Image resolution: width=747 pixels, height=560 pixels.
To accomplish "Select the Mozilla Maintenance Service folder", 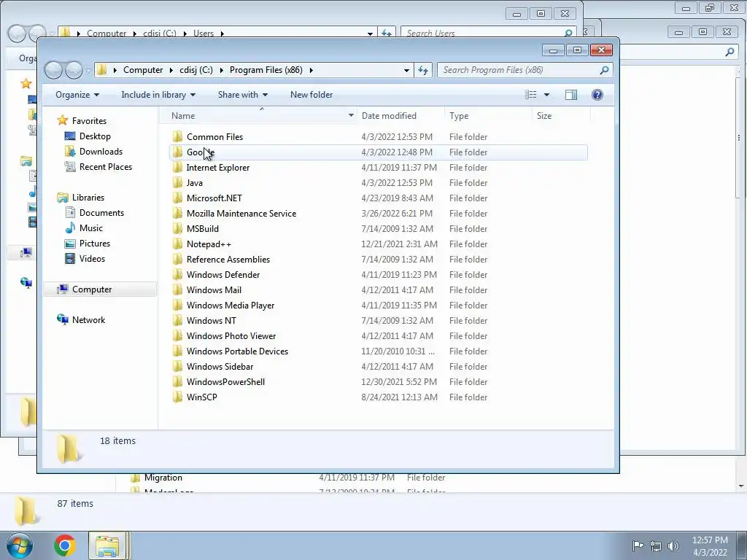I will tap(241, 214).
